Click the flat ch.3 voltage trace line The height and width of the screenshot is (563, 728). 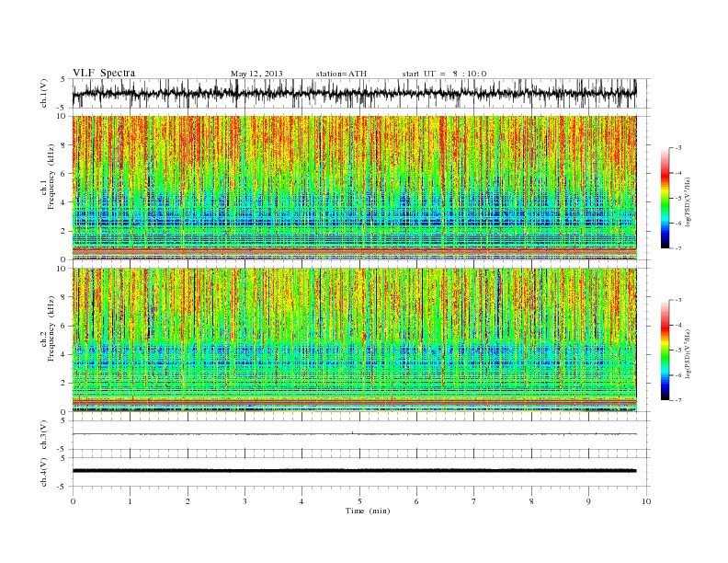pos(354,434)
